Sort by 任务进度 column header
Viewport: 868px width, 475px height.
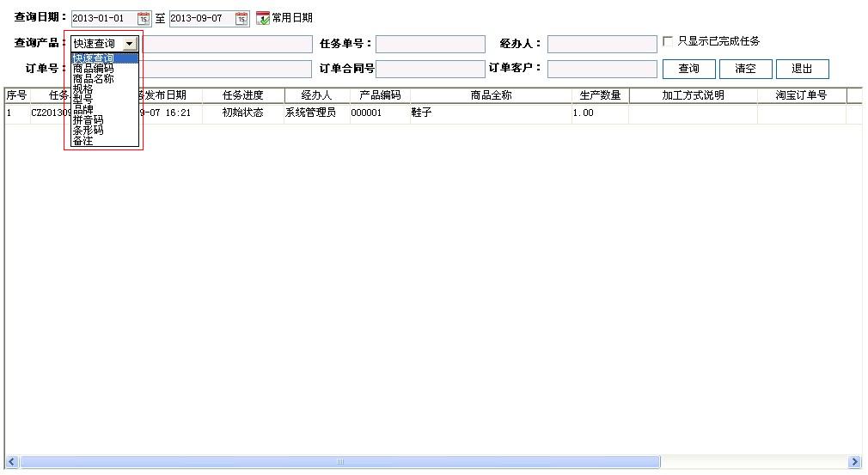pos(243,95)
